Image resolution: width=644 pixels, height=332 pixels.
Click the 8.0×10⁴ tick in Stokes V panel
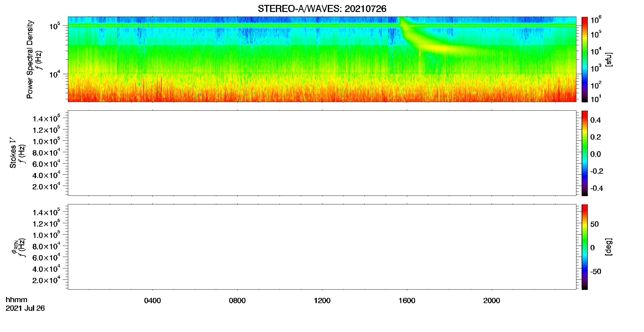[x=46, y=152]
